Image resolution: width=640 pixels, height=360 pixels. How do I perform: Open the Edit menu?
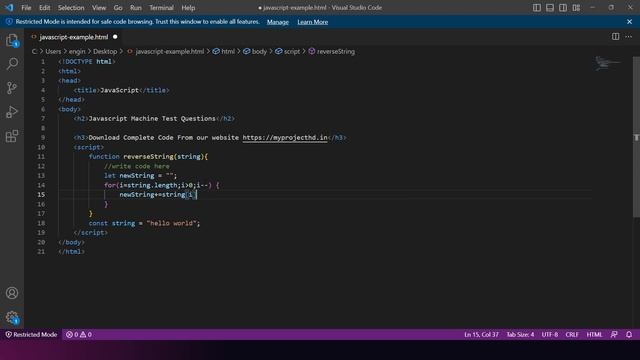coord(44,8)
